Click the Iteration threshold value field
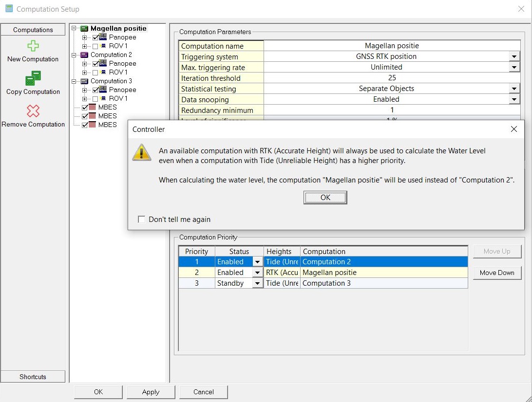This screenshot has width=532, height=402. (392, 78)
